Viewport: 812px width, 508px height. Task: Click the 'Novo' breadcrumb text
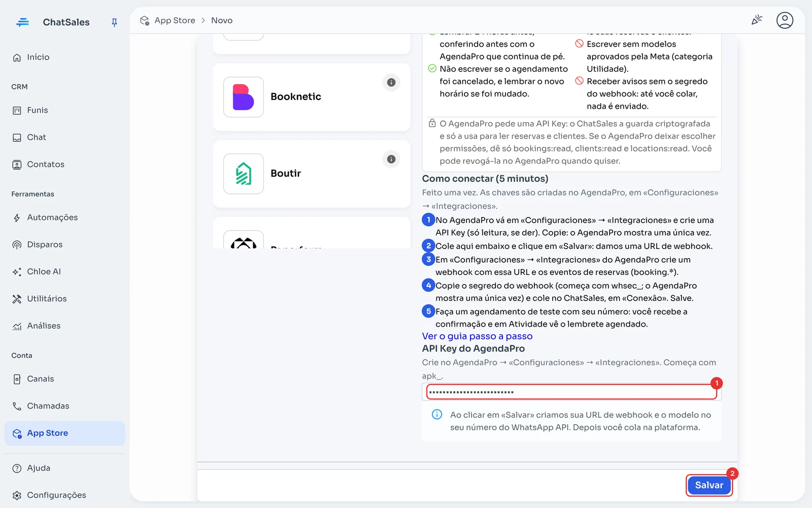coord(222,20)
